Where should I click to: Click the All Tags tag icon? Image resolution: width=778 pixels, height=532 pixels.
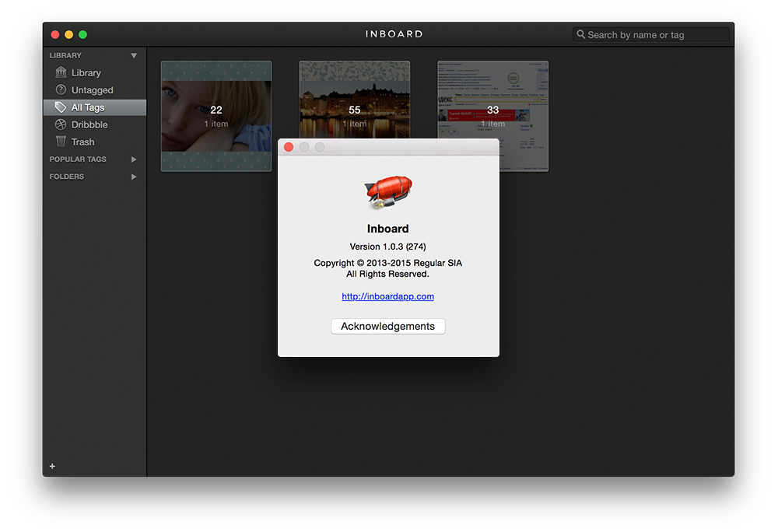61,107
